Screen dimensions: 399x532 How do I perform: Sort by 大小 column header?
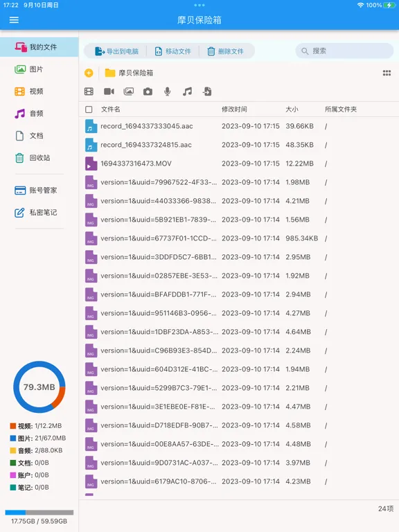(x=292, y=109)
